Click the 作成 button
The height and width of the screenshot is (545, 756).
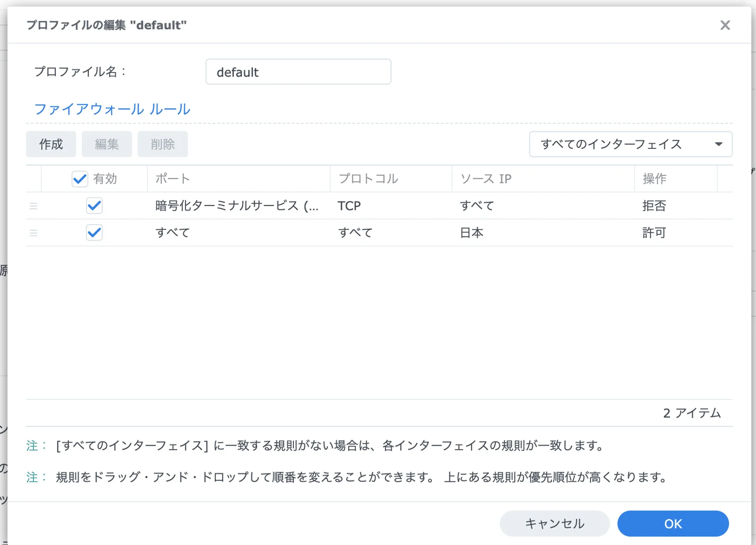pyautogui.click(x=51, y=144)
